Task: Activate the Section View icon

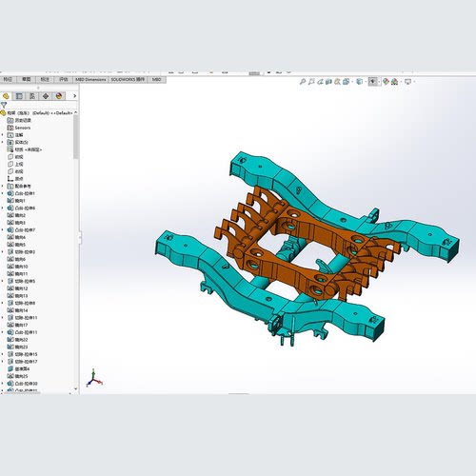Action: click(x=328, y=82)
